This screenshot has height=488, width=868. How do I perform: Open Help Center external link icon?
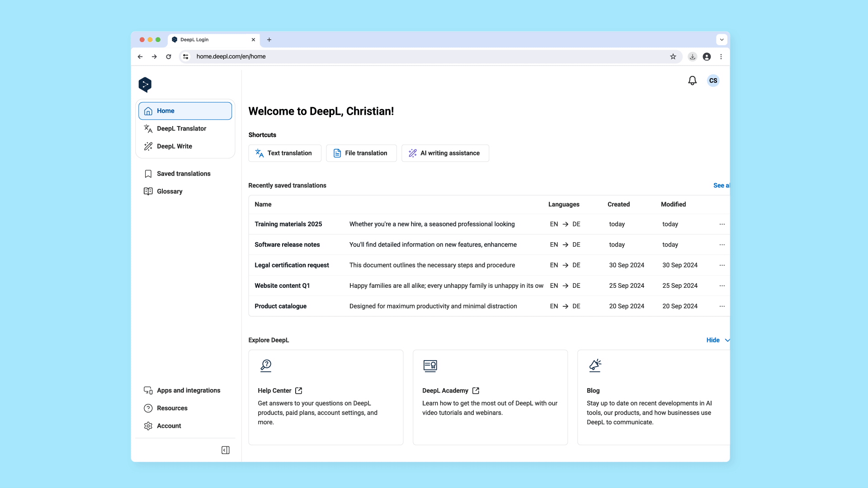[299, 390]
